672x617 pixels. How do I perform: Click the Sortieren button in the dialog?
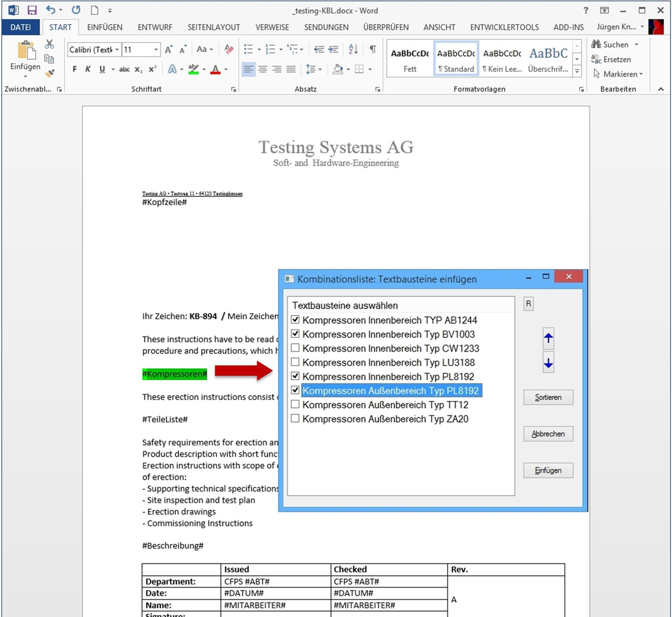click(x=548, y=397)
